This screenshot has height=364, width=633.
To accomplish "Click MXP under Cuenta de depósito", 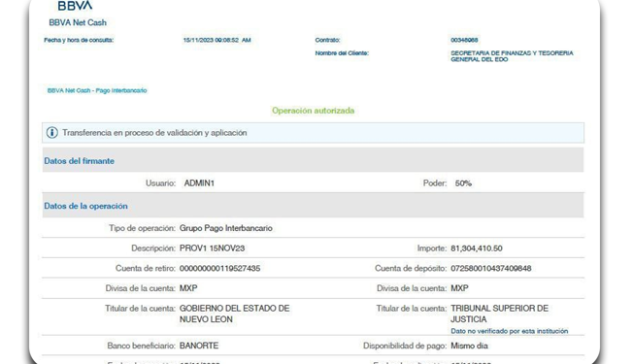I will [459, 288].
